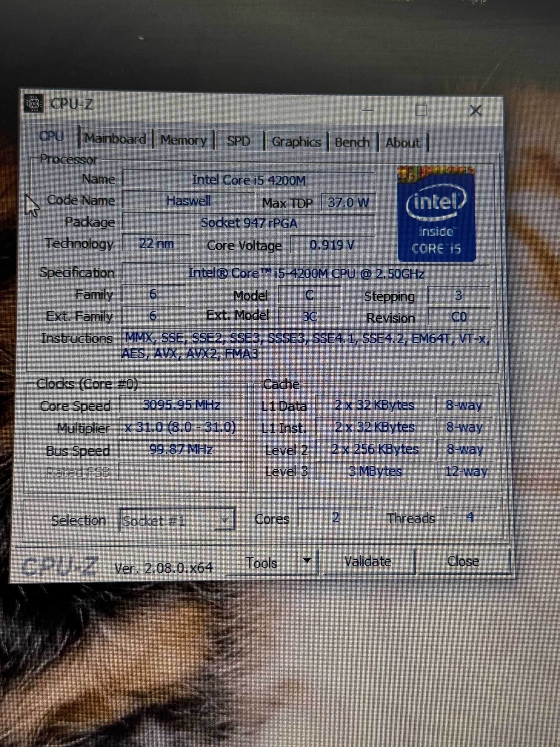Open the Memory tab
This screenshot has height=747, width=560.
[x=183, y=140]
